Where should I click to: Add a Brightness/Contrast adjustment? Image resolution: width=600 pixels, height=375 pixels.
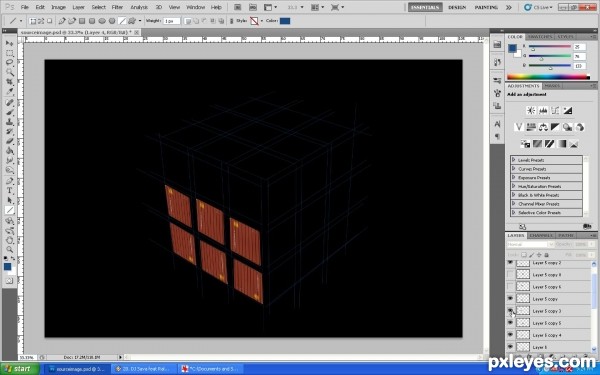tap(531, 111)
